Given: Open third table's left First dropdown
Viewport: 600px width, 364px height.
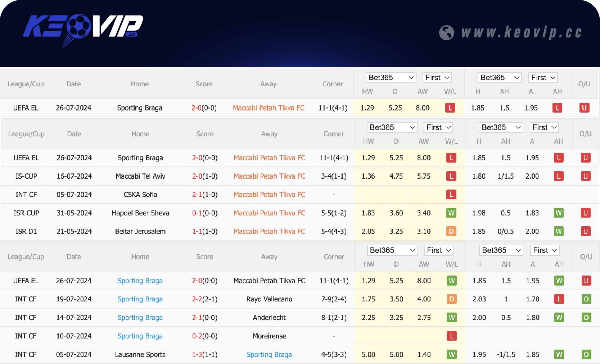Looking at the screenshot, I should point(438,250).
